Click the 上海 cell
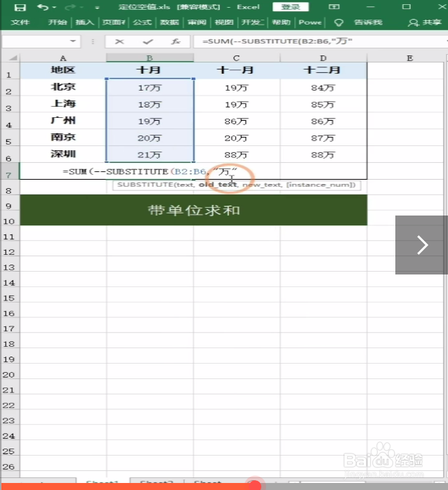 click(63, 104)
